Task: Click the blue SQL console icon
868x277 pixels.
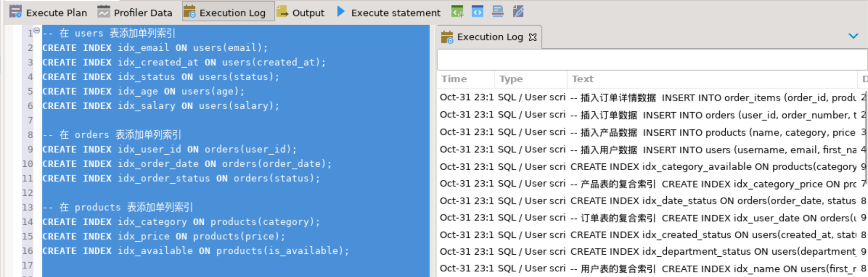Action: (478, 11)
